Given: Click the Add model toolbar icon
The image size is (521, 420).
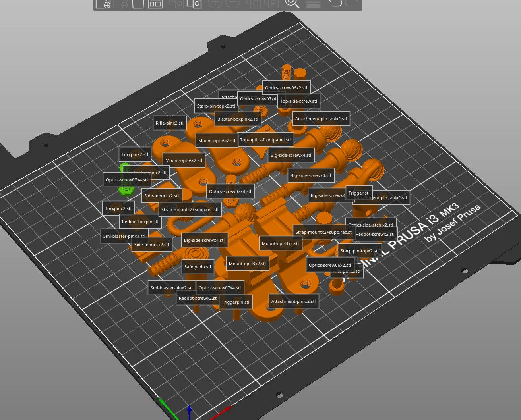Looking at the screenshot, I should tap(103, 4).
